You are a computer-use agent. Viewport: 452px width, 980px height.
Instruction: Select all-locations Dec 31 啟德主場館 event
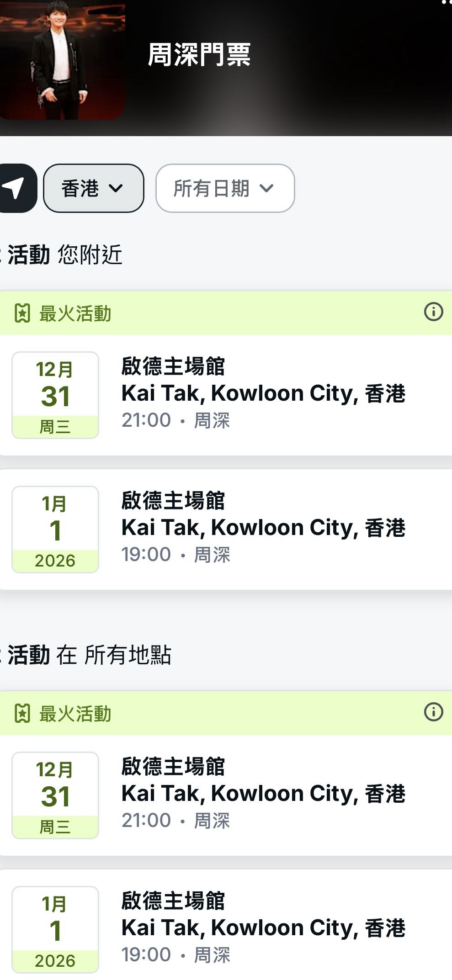tap(263, 794)
